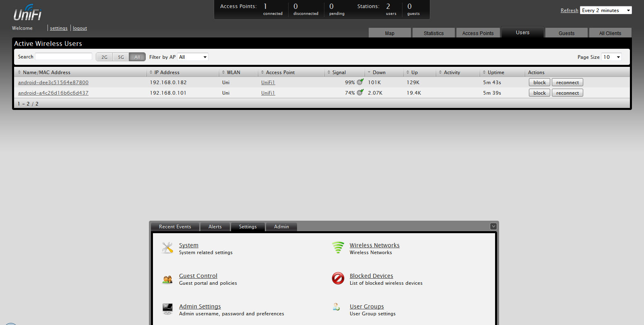Click the System wrench icon
The height and width of the screenshot is (325, 644).
[167, 247]
